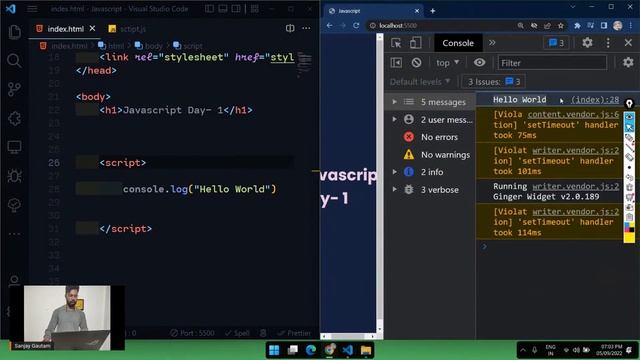Switch to the index.html editor tab
The width and height of the screenshot is (640, 360).
(65, 29)
